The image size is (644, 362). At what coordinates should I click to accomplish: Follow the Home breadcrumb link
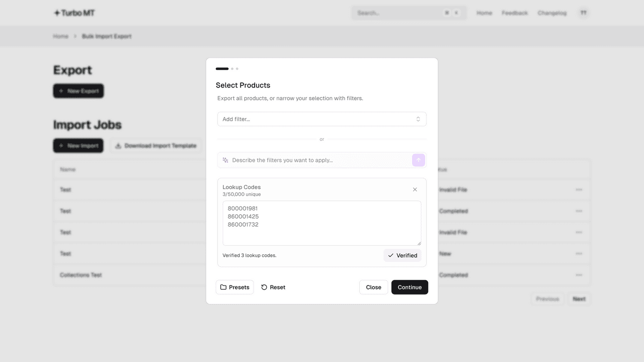[60, 36]
